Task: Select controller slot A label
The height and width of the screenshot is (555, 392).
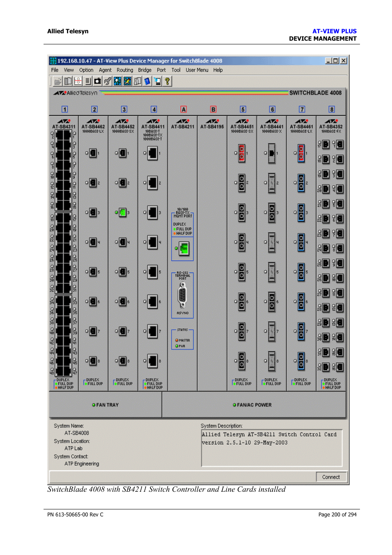Action: 184,109
